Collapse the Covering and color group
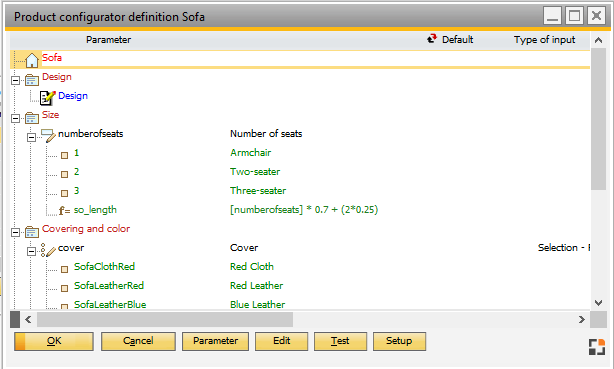The height and width of the screenshot is (369, 614). coord(15,232)
